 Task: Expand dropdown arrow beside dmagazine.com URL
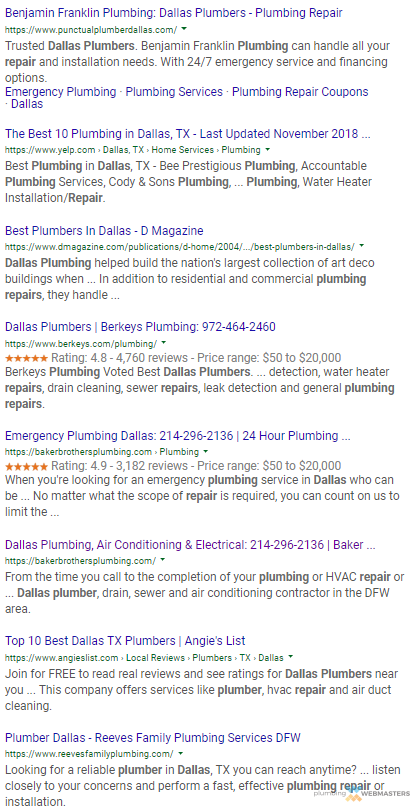(361, 246)
